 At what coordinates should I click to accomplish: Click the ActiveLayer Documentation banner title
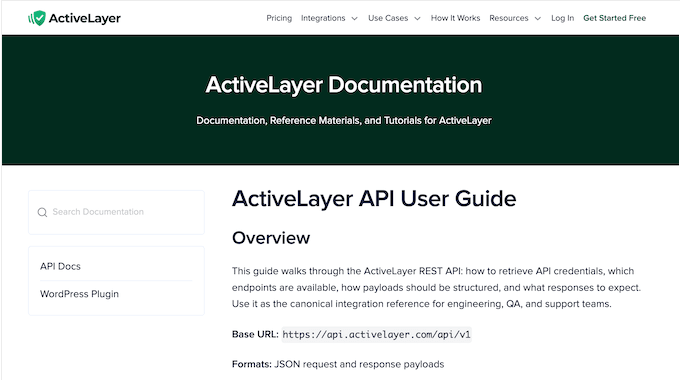344,85
